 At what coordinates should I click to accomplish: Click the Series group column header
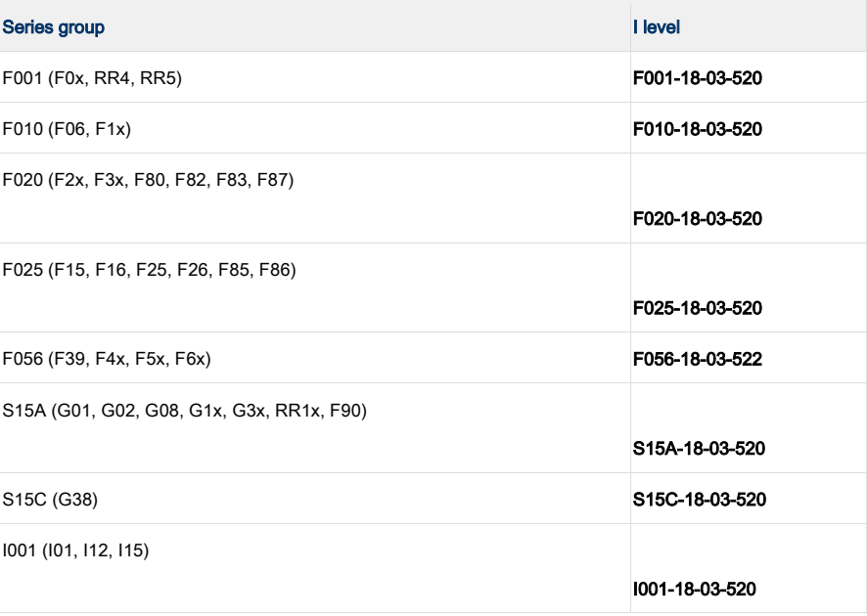pyautogui.click(x=53, y=27)
